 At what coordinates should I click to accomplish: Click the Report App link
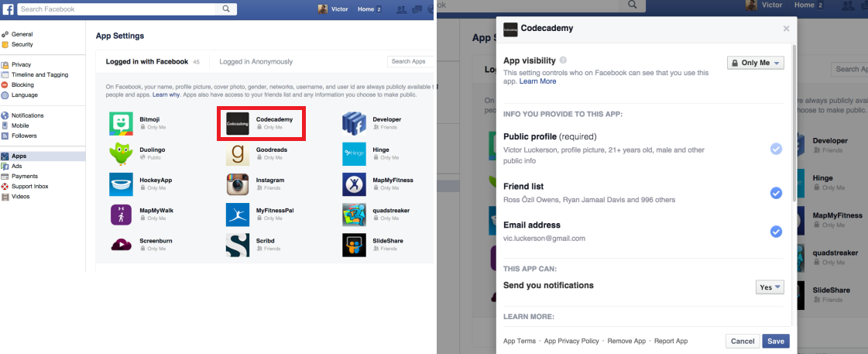pos(671,342)
